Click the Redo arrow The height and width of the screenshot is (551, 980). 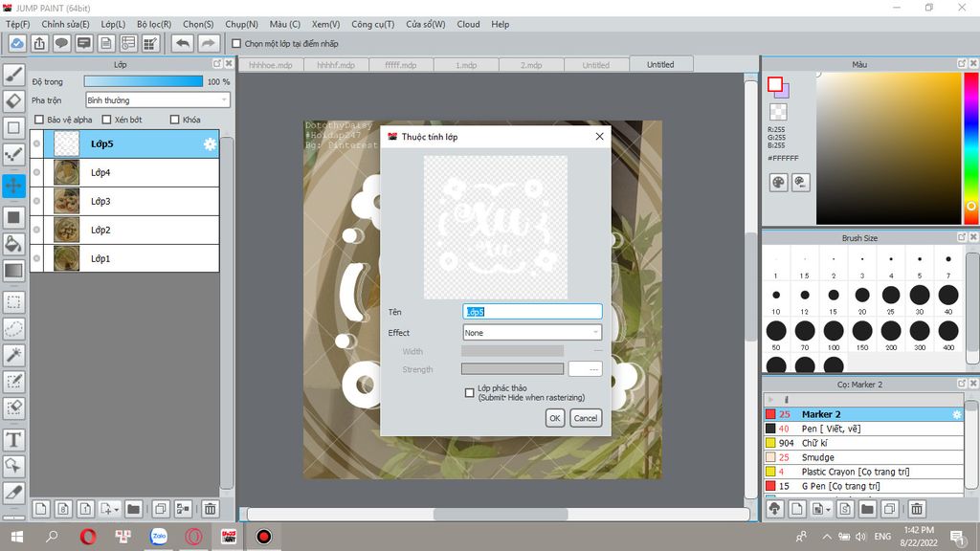[x=208, y=44]
